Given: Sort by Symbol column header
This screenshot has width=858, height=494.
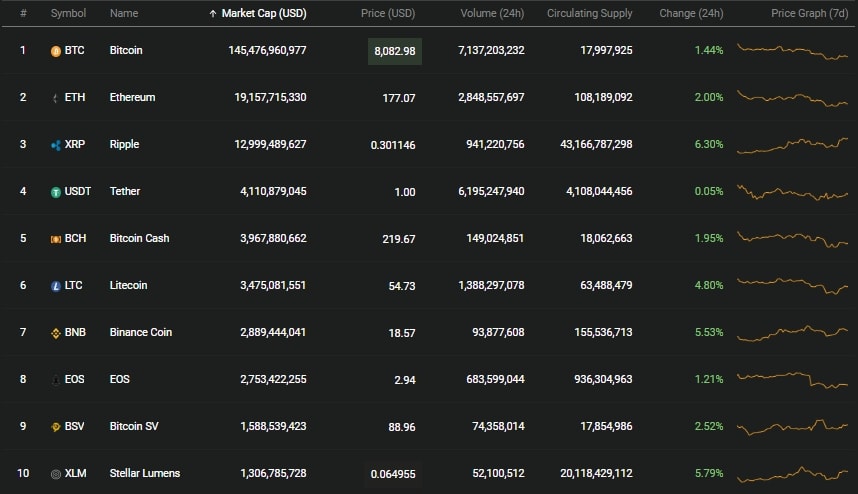Looking at the screenshot, I should point(68,13).
